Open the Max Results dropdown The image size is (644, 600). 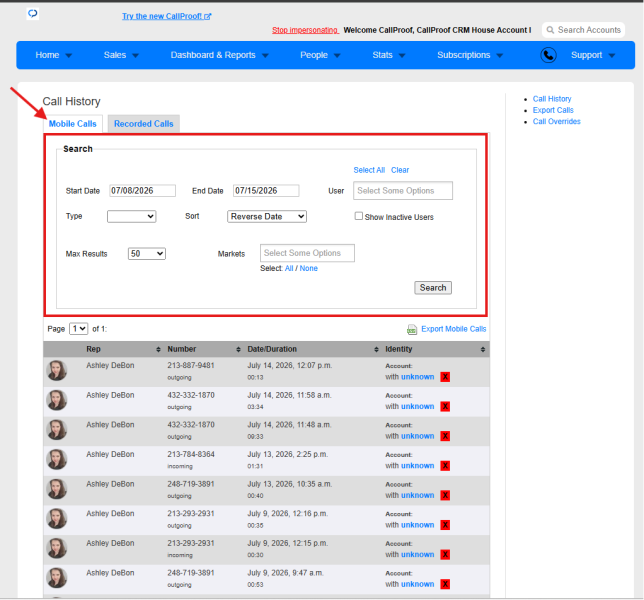pyautogui.click(x=147, y=254)
